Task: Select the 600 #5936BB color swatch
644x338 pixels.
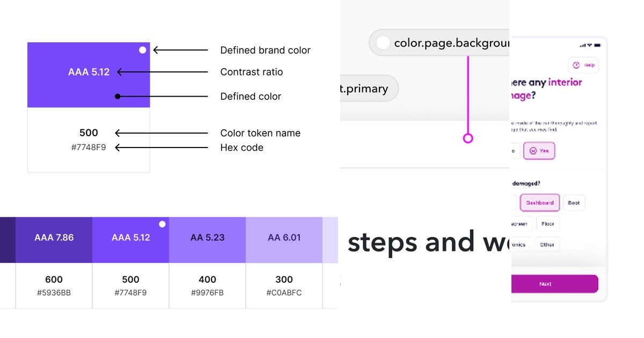Action: tap(54, 240)
